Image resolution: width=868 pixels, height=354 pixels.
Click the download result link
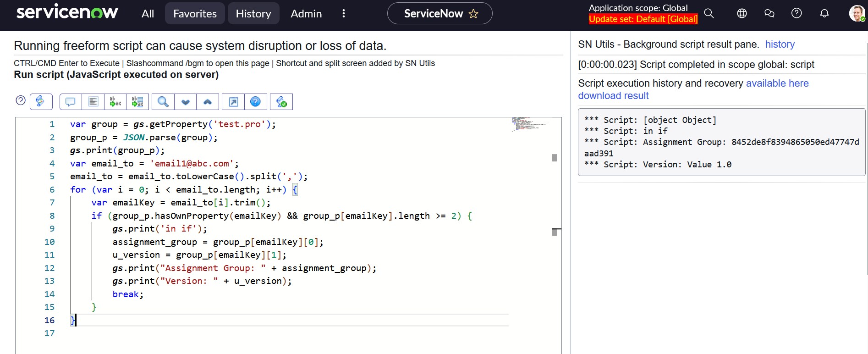tap(613, 96)
